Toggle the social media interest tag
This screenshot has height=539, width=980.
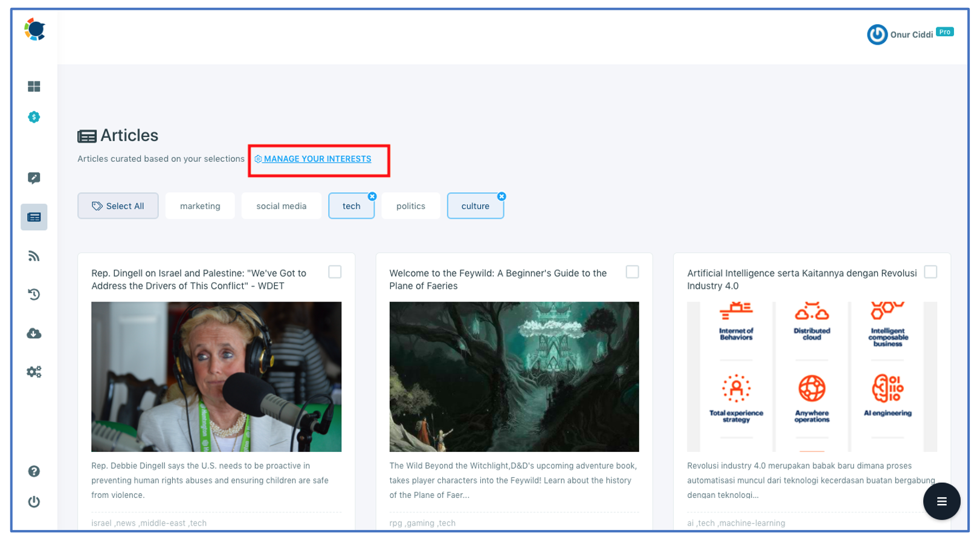click(281, 206)
